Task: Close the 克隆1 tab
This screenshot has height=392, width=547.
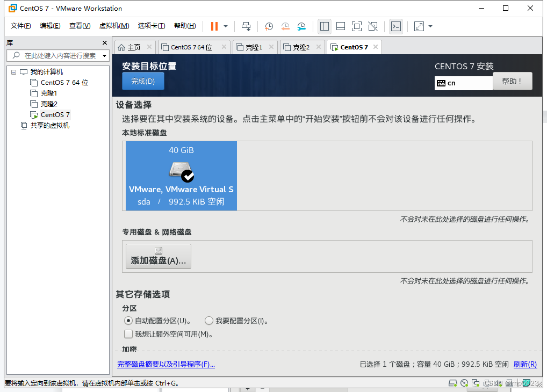Action: [x=271, y=47]
